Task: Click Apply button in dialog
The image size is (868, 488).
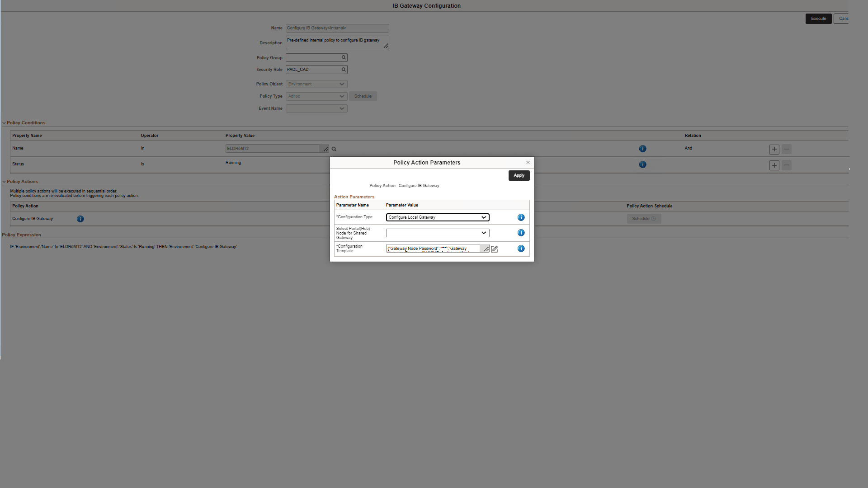Action: 519,175
